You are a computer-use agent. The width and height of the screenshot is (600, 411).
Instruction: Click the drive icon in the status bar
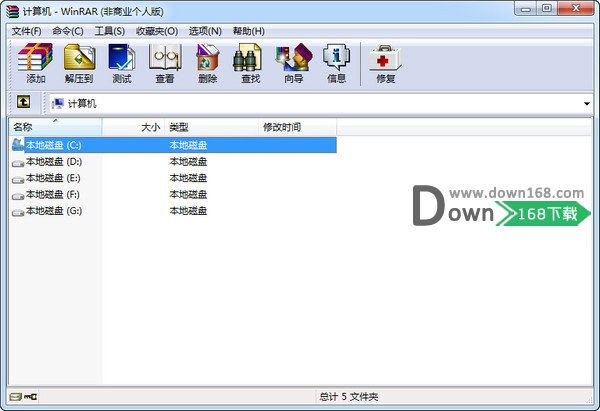[15, 396]
